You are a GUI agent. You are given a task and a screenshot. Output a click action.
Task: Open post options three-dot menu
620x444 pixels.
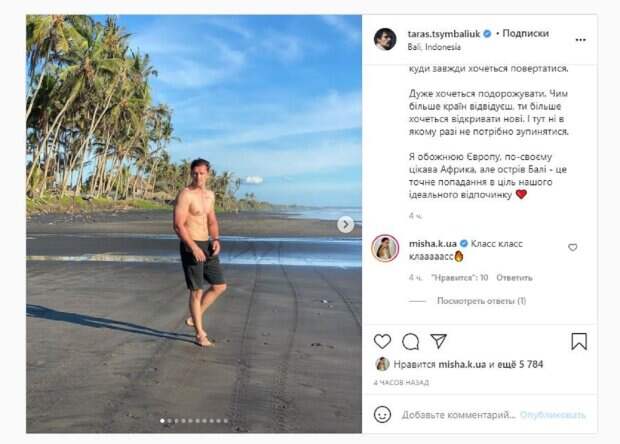(x=581, y=40)
